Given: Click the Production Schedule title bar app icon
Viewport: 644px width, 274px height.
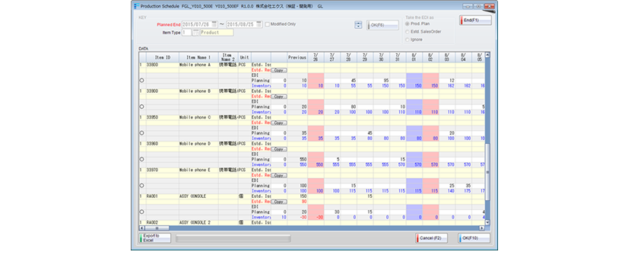Looking at the screenshot, I should [136, 6].
